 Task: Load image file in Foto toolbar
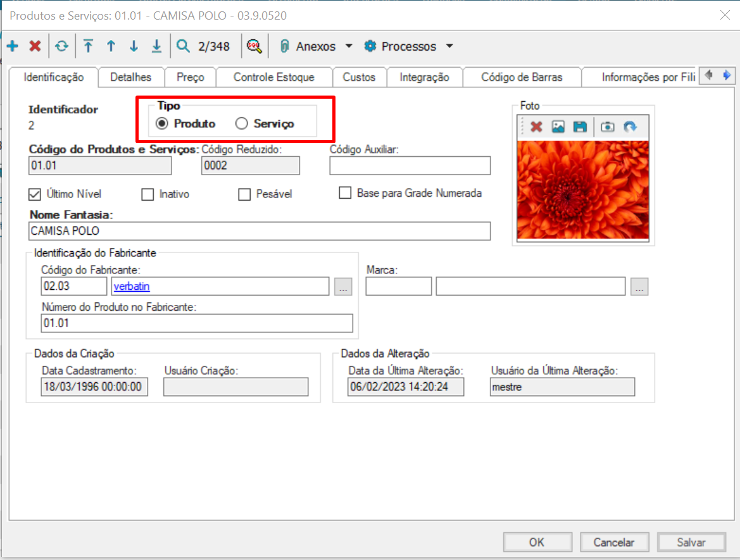pos(558,127)
